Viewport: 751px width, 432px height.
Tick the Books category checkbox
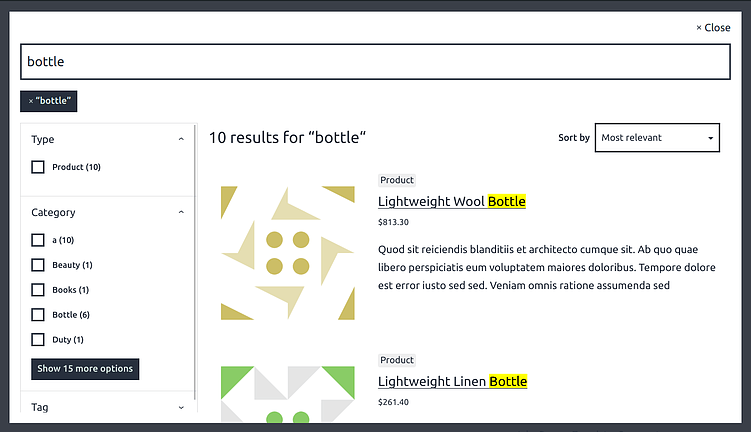[x=38, y=290]
